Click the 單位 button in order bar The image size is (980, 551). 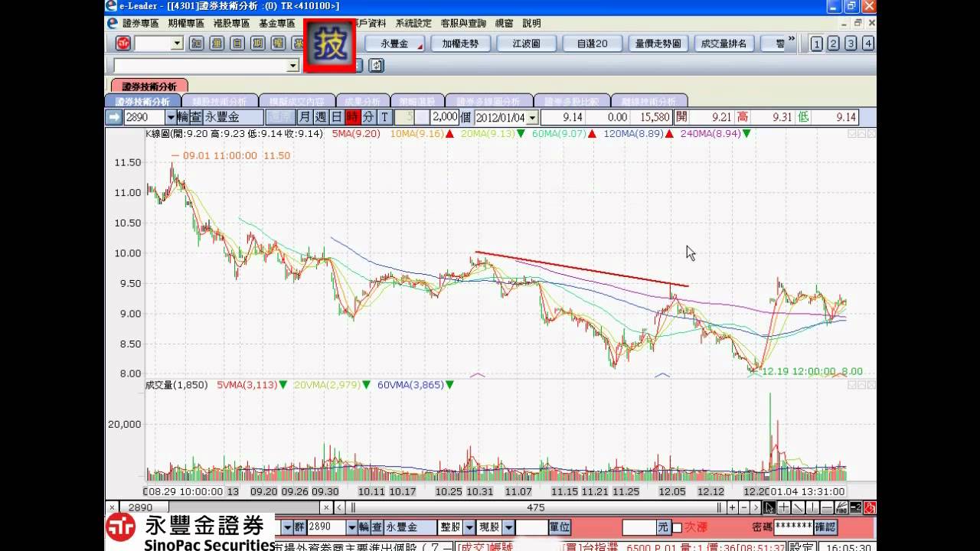[x=560, y=527]
